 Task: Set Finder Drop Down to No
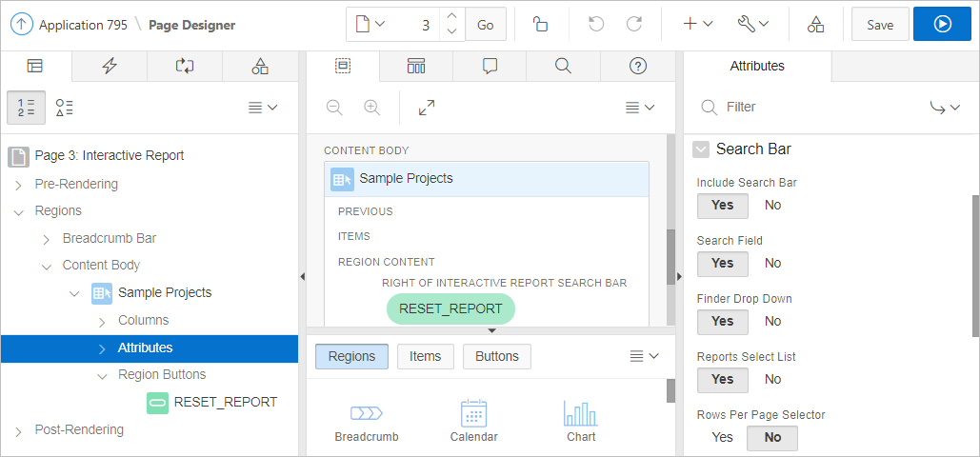(x=772, y=321)
